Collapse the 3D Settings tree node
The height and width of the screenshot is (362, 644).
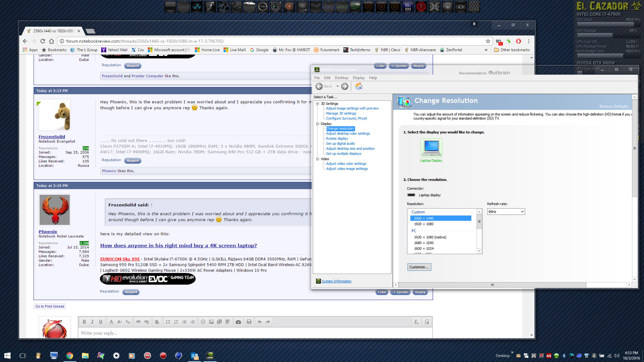pos(317,104)
